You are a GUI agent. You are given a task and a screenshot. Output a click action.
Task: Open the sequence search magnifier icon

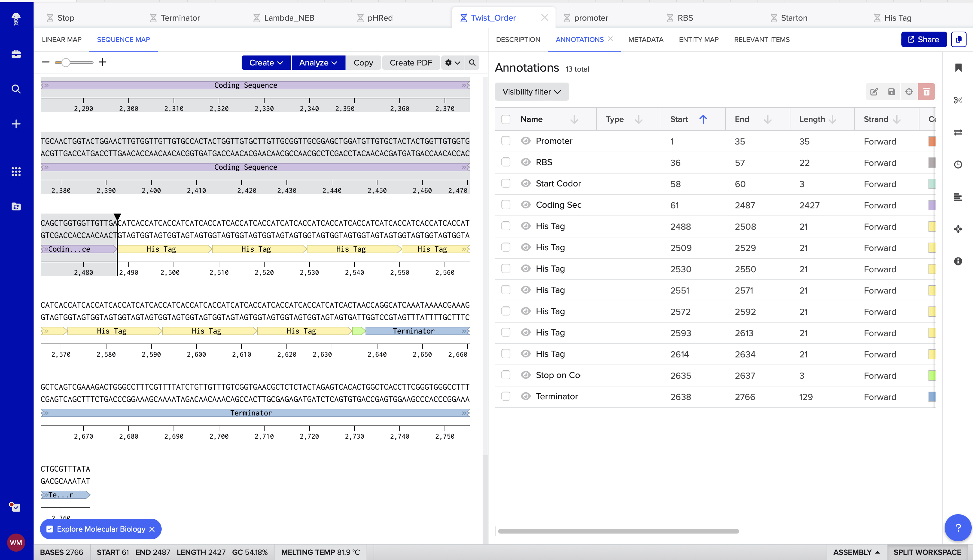472,63
